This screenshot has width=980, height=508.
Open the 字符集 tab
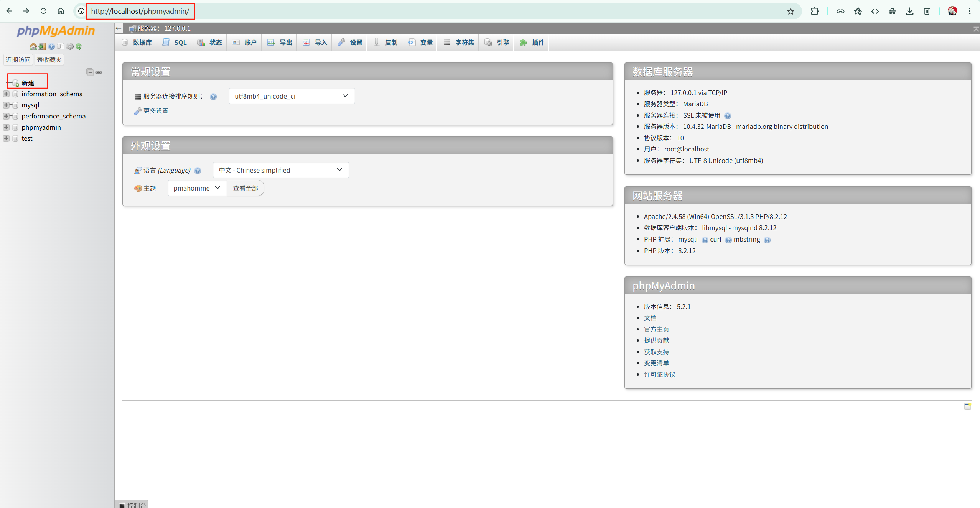(458, 43)
